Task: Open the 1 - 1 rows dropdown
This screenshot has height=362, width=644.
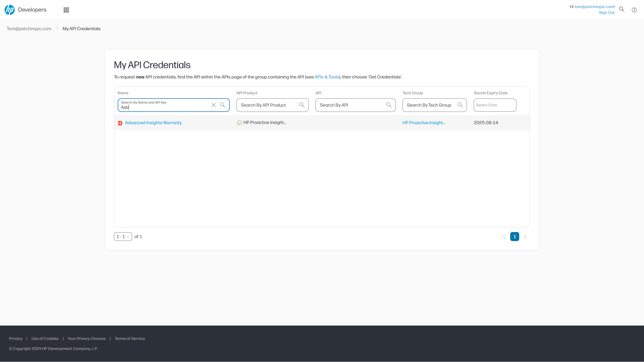Action: coord(123,237)
